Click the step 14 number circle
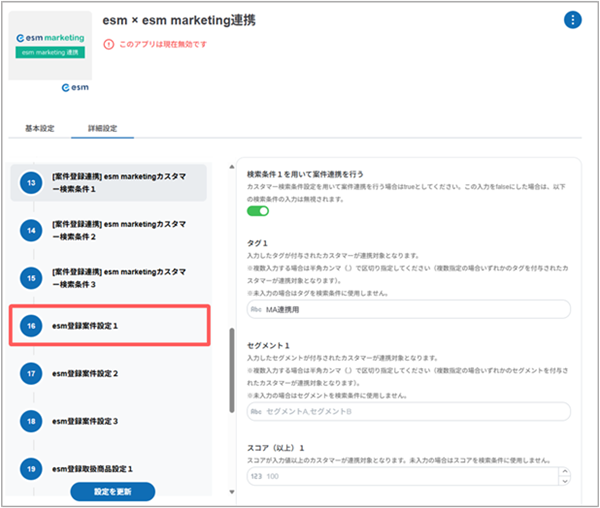 [x=32, y=230]
